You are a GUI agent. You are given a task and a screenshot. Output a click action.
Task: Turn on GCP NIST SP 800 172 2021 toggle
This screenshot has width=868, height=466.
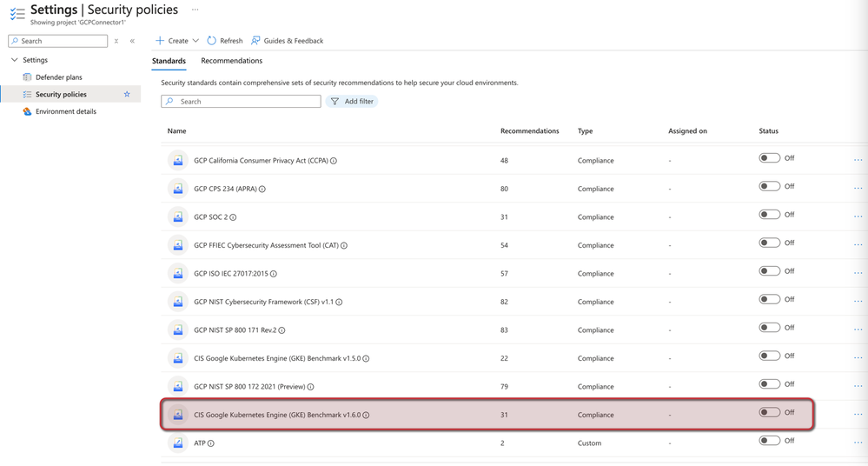tap(770, 384)
